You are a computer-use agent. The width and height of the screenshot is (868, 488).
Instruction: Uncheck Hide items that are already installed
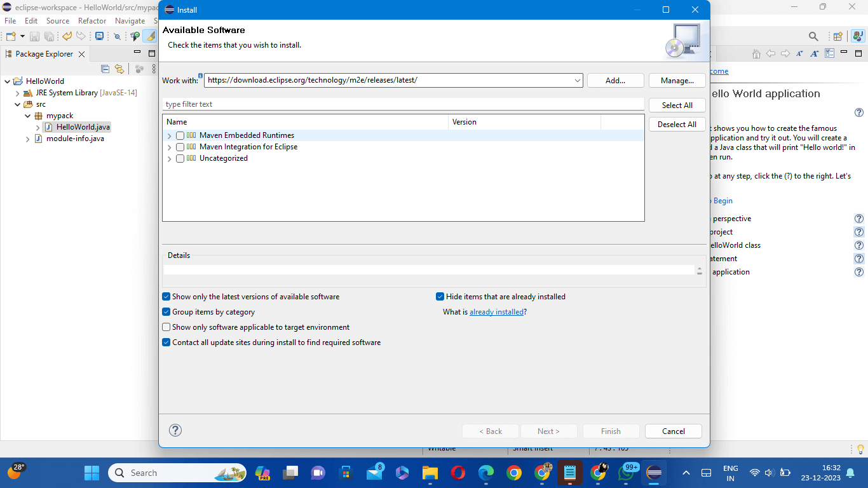[440, 296]
